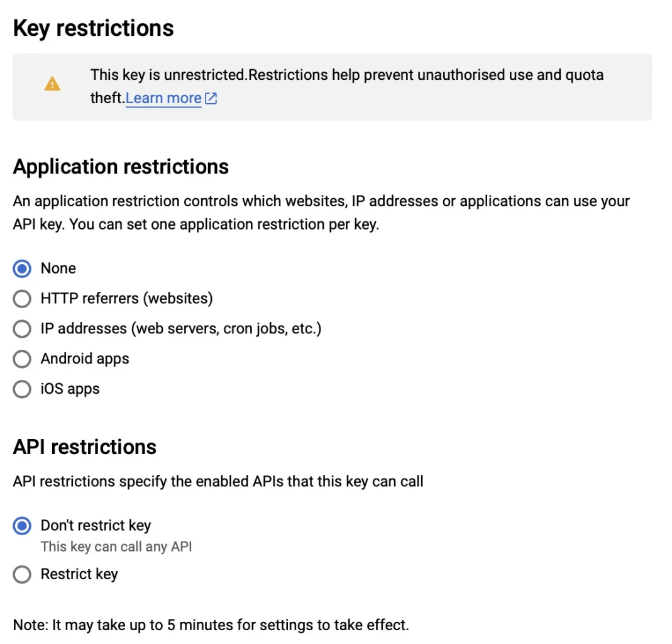Click the API restrictions heading
Screen dimensions: 672x644
coord(85,447)
